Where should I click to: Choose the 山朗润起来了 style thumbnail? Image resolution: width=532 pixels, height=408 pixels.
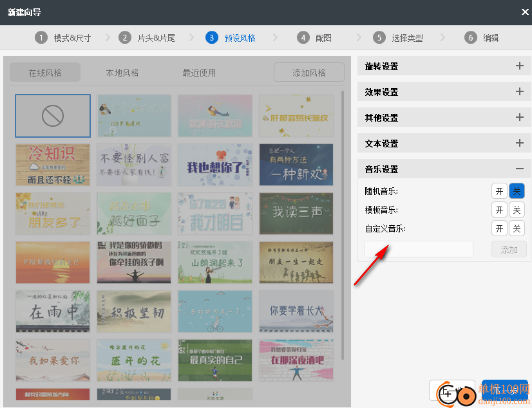coord(215,263)
